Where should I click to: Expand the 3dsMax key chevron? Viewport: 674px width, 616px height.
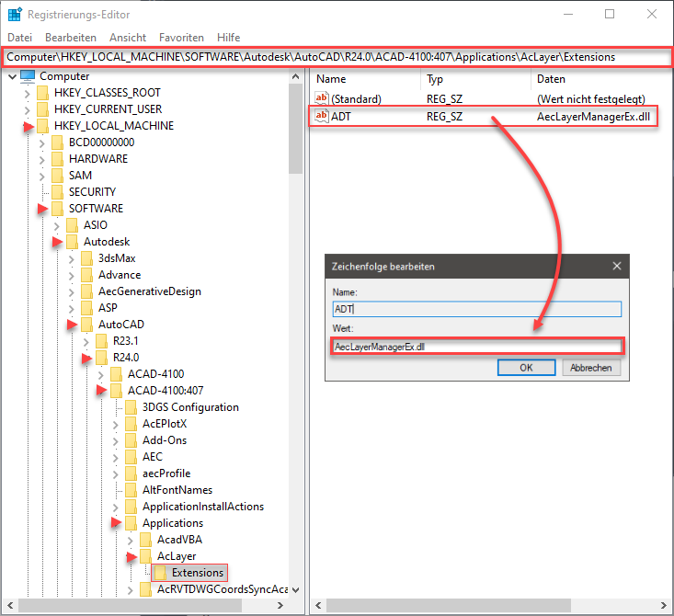point(72,258)
